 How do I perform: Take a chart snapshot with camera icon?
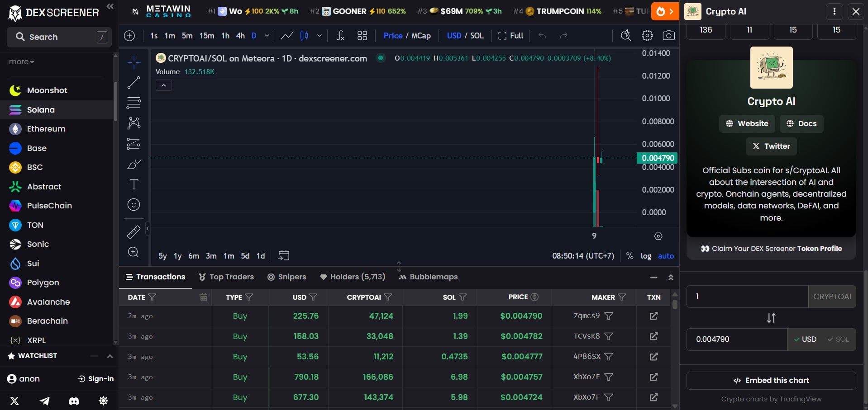(668, 36)
